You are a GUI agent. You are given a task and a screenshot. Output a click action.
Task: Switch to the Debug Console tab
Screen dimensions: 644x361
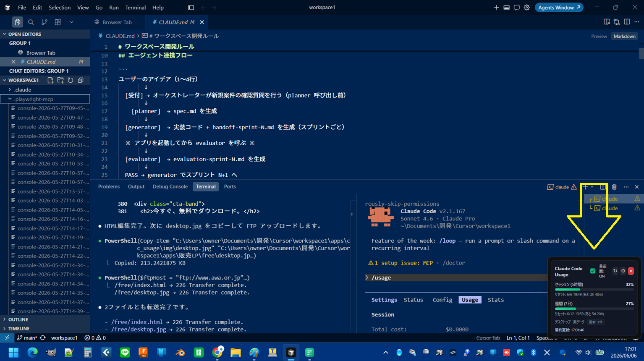coord(170,187)
